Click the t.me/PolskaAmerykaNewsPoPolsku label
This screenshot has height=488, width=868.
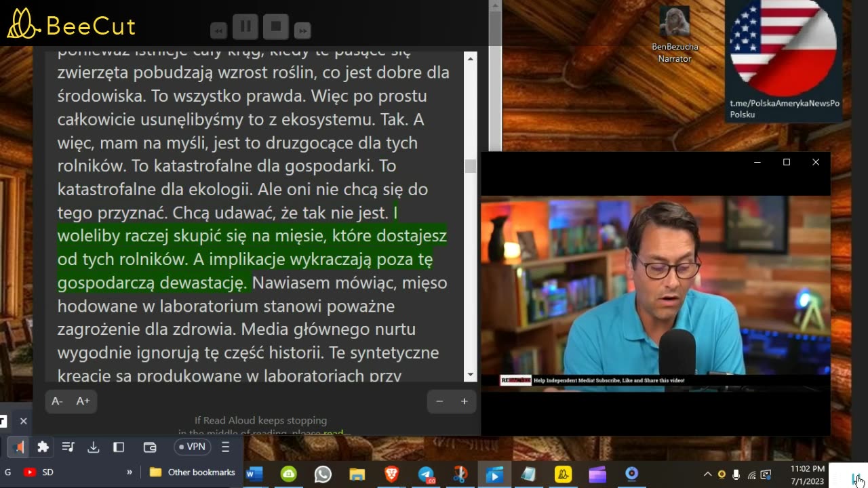pos(785,108)
